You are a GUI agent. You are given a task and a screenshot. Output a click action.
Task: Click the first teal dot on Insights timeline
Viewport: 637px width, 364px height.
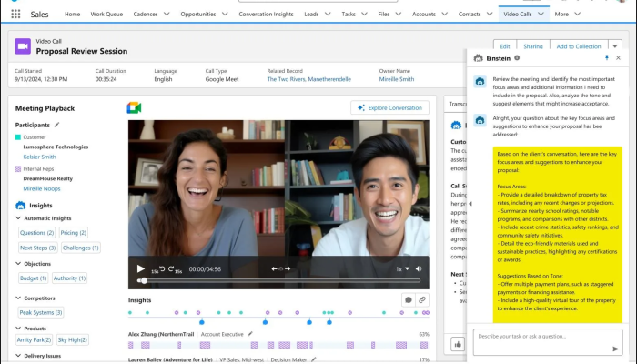pos(130,312)
